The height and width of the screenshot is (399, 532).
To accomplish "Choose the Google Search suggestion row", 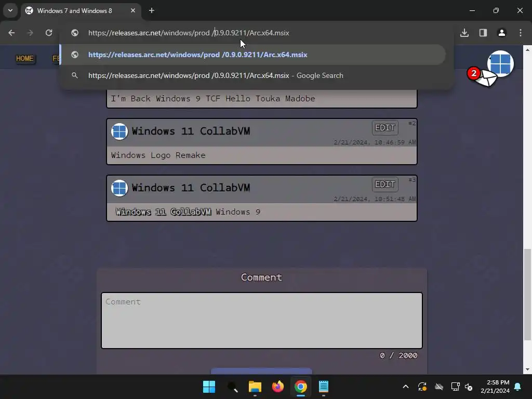I will 253,75.
